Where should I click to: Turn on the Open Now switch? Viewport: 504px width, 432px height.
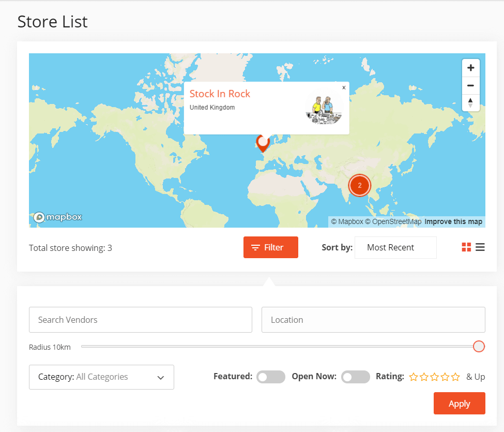tap(356, 377)
